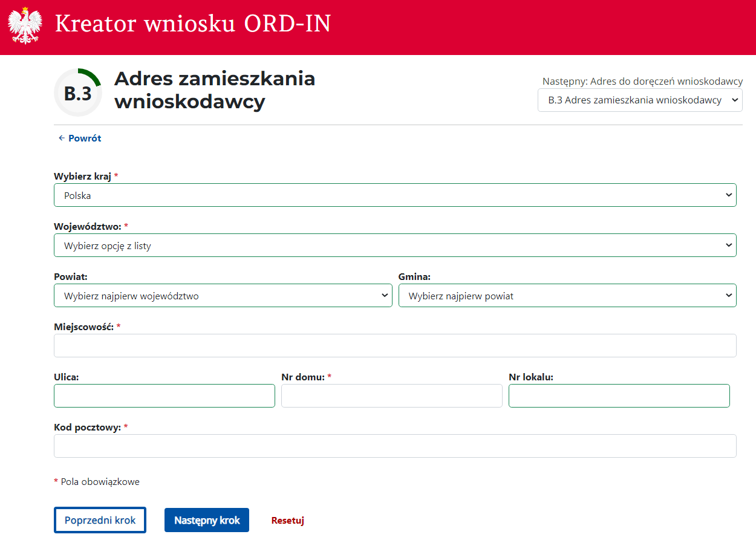Proceed with the Następny krok button
This screenshot has width=756, height=543.
pyautogui.click(x=206, y=520)
